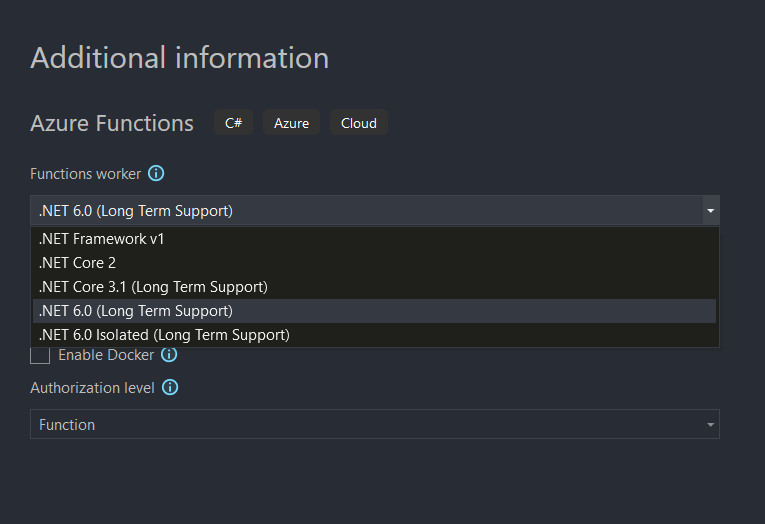Pick .NET Core 3.1 (Long Term Support)

pyautogui.click(x=374, y=287)
